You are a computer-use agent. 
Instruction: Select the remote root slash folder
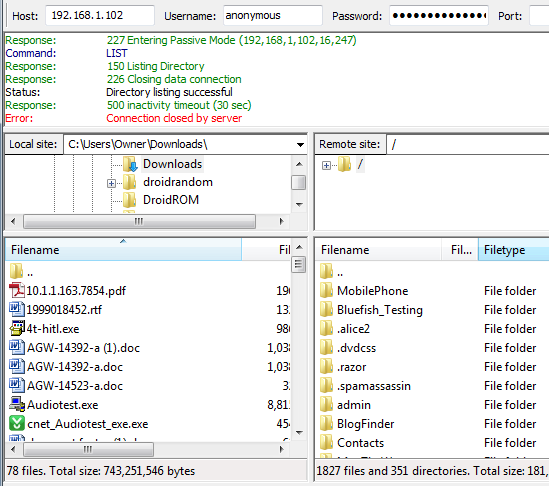point(360,164)
